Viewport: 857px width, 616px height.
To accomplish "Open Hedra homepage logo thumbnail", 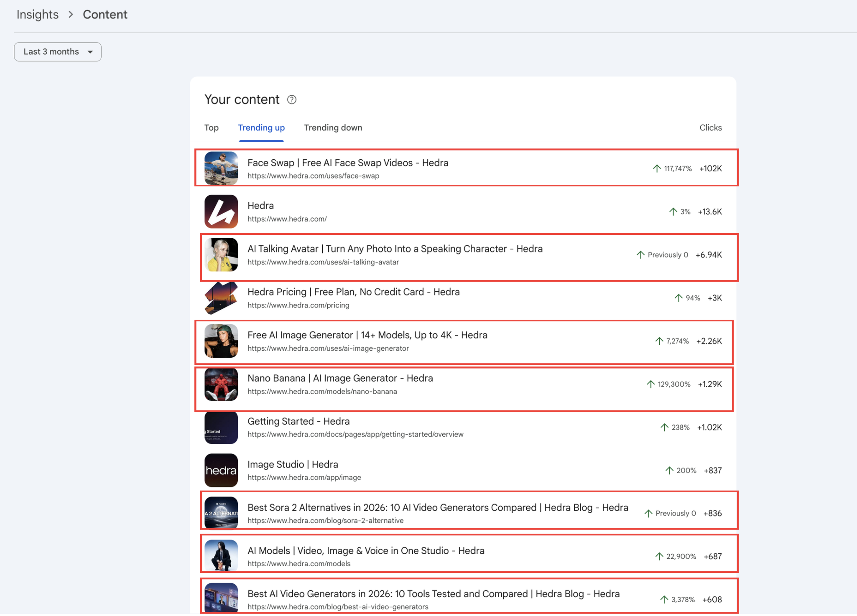I will point(221,211).
